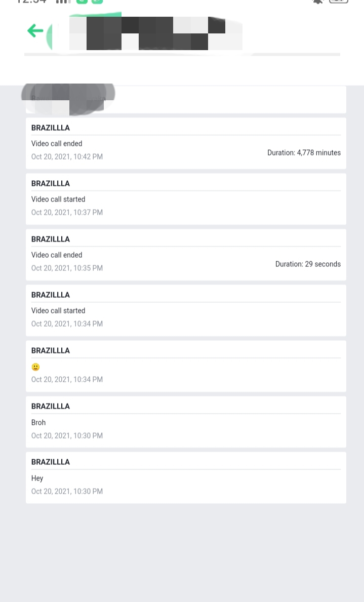Image resolution: width=364 pixels, height=602 pixels.
Task: Tap the status bar clock
Action: [x=31, y=2]
